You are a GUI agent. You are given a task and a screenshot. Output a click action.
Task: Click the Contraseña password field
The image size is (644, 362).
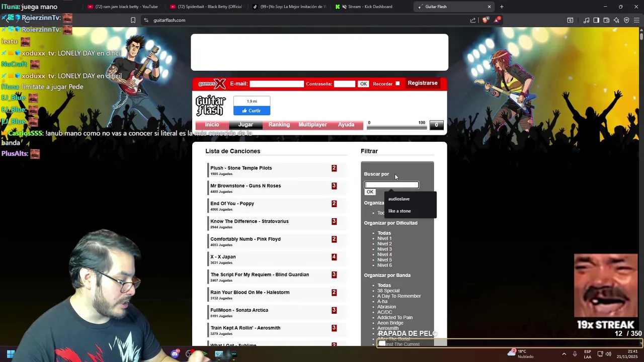[345, 84]
